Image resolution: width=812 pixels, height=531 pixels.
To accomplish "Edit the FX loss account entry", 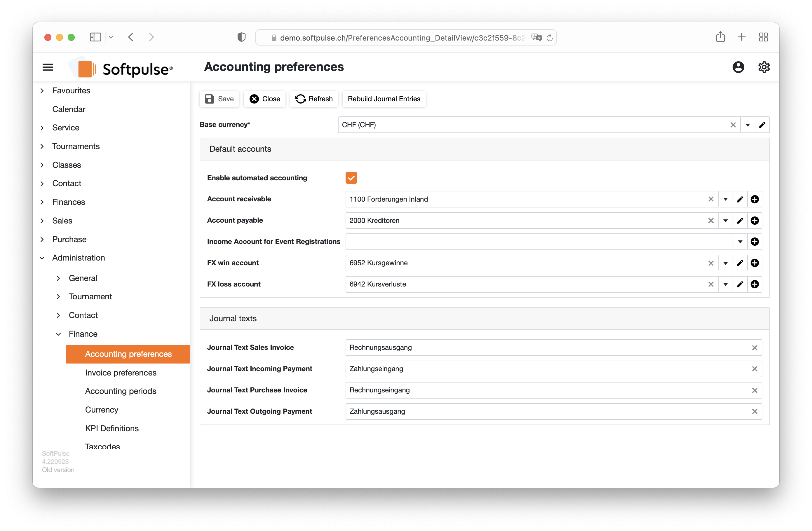I will coord(740,284).
